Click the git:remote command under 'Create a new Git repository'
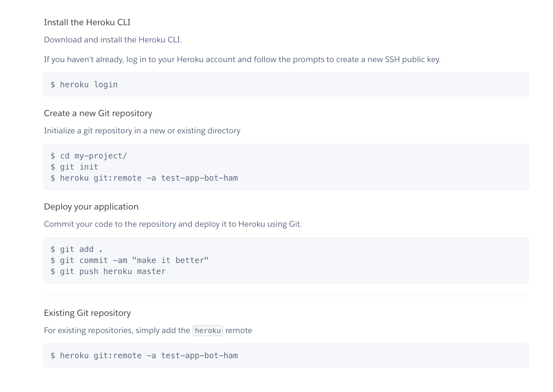Image resolution: width=553 pixels, height=392 pixels. tap(144, 178)
